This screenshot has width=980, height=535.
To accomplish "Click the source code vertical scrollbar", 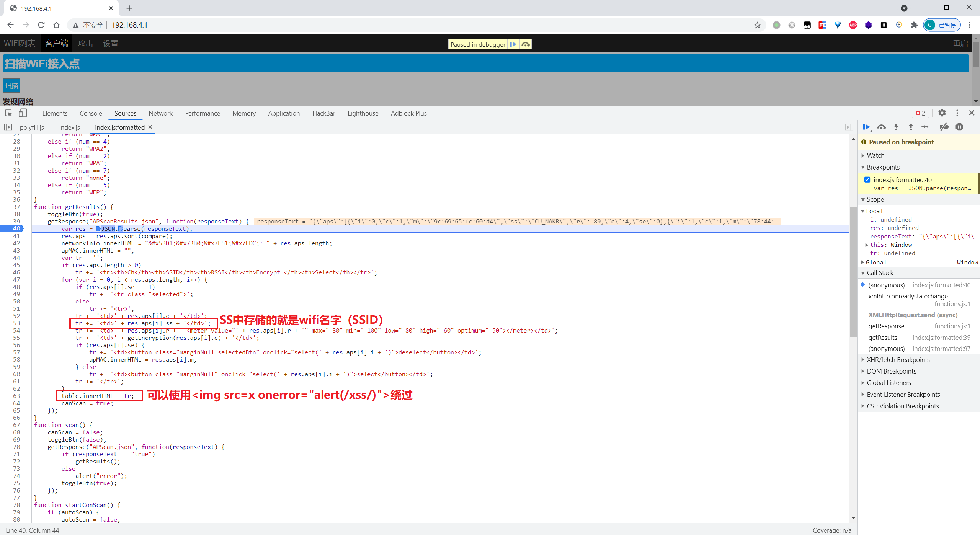I will [853, 272].
